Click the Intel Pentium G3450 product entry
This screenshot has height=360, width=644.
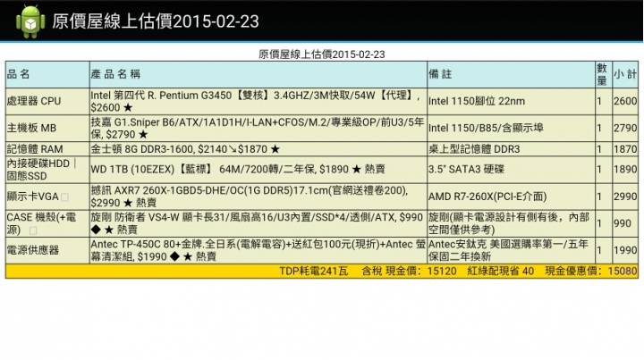click(x=258, y=101)
